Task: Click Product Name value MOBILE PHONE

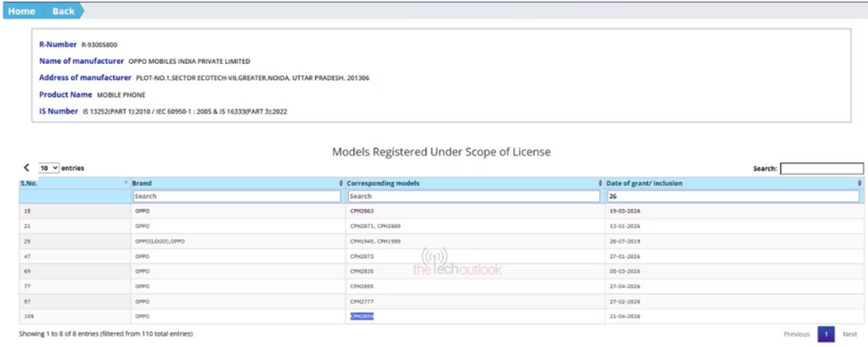Action: pos(121,94)
